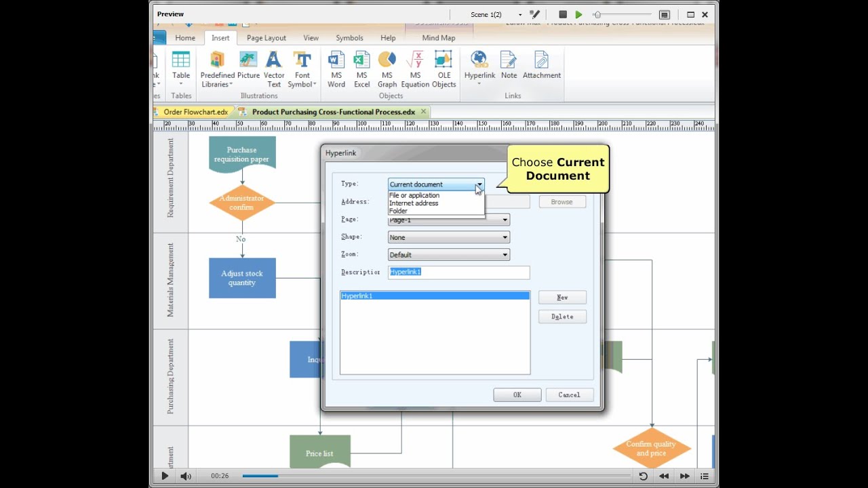Add a Note from the Links group
The width and height of the screenshot is (868, 488).
pyautogui.click(x=509, y=65)
